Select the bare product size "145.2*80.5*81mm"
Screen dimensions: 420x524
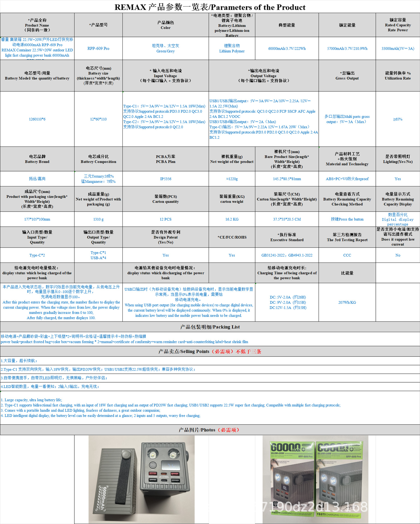pyautogui.click(x=287, y=179)
